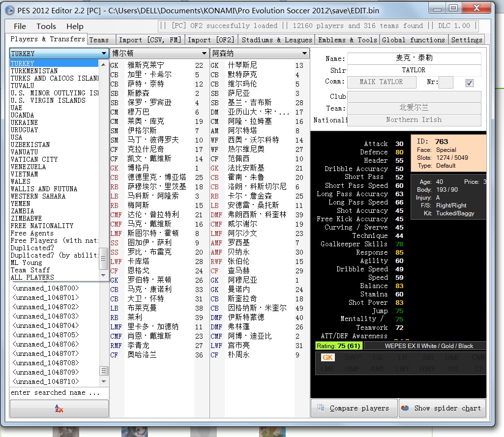The height and width of the screenshot is (437, 504).
Task: Switch to the Teams tab
Action: [101, 40]
